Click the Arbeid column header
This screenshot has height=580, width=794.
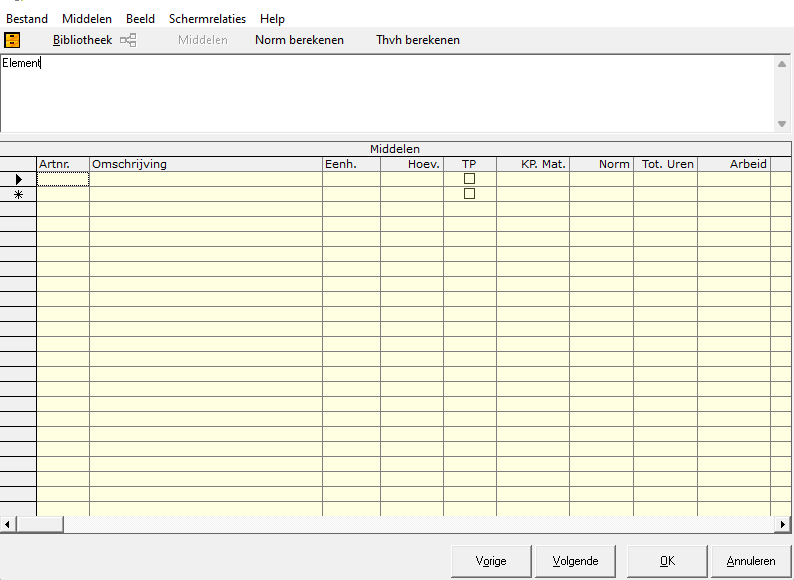pyautogui.click(x=734, y=164)
